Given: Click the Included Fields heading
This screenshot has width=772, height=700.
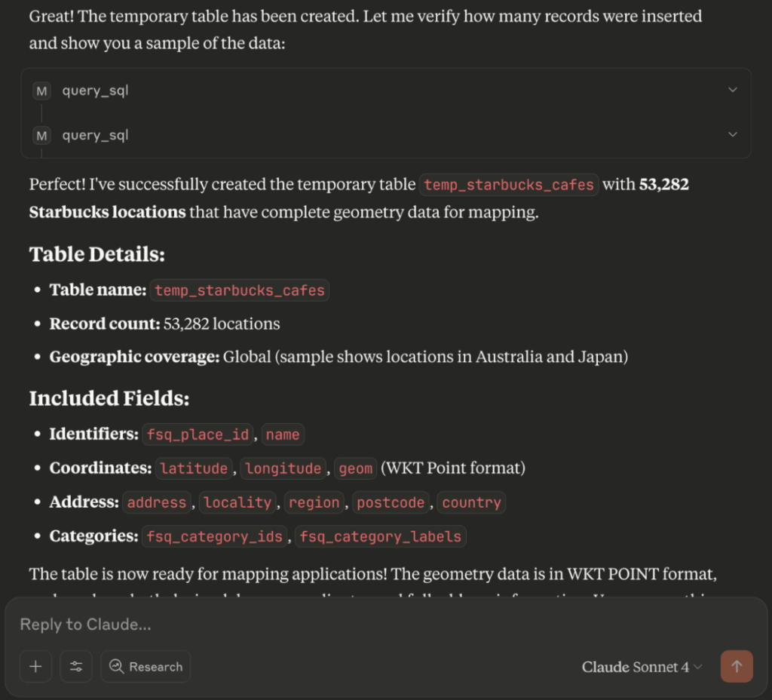Looking at the screenshot, I should 109,398.
